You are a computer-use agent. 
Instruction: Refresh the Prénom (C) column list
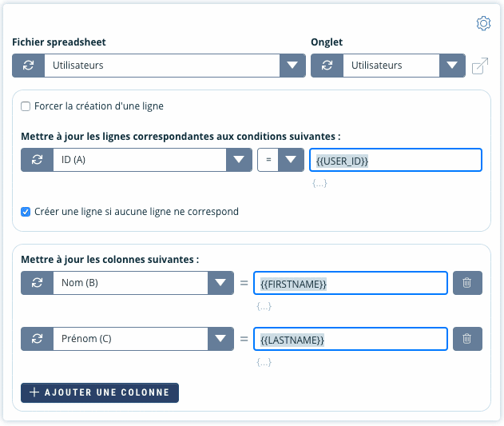click(37, 339)
